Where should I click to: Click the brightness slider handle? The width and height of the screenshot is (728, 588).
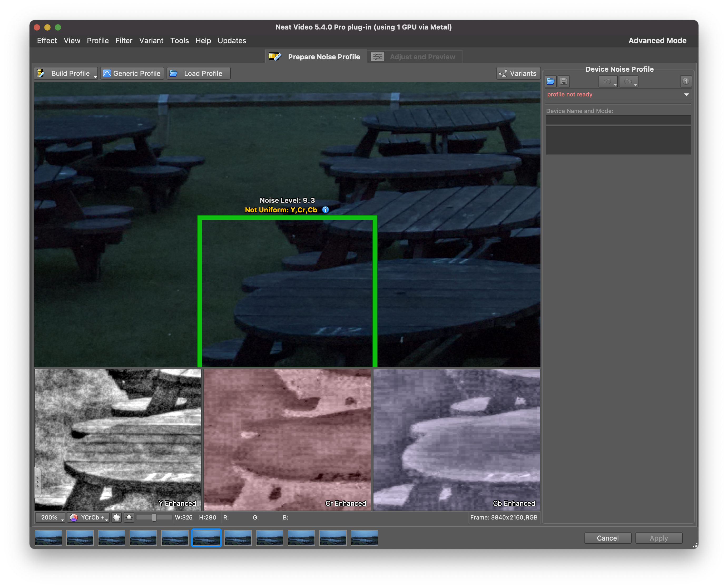pos(154,517)
